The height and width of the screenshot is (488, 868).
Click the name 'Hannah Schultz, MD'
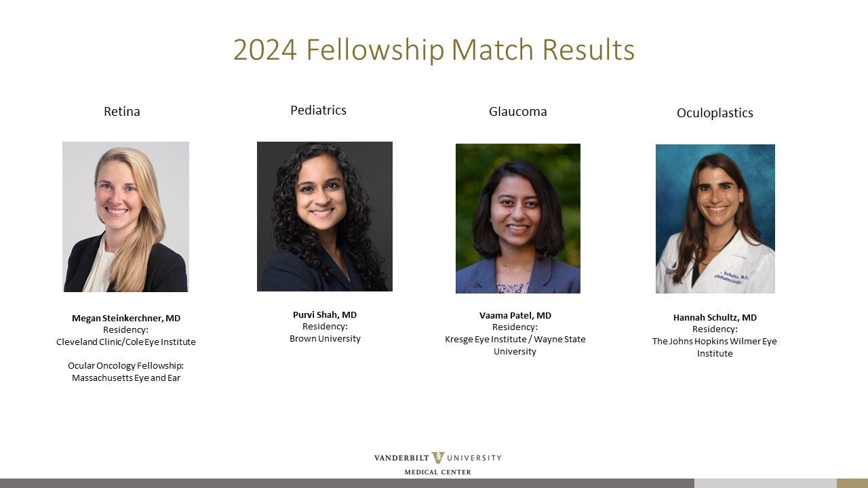(x=715, y=317)
